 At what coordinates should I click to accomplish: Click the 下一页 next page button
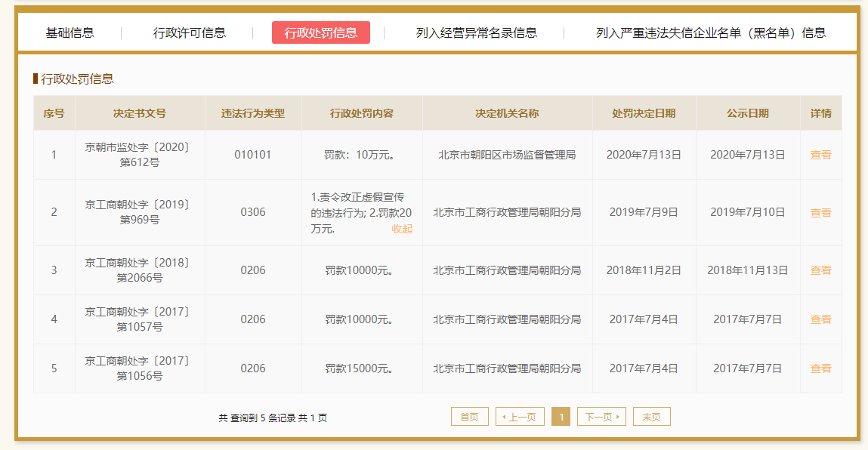601,417
